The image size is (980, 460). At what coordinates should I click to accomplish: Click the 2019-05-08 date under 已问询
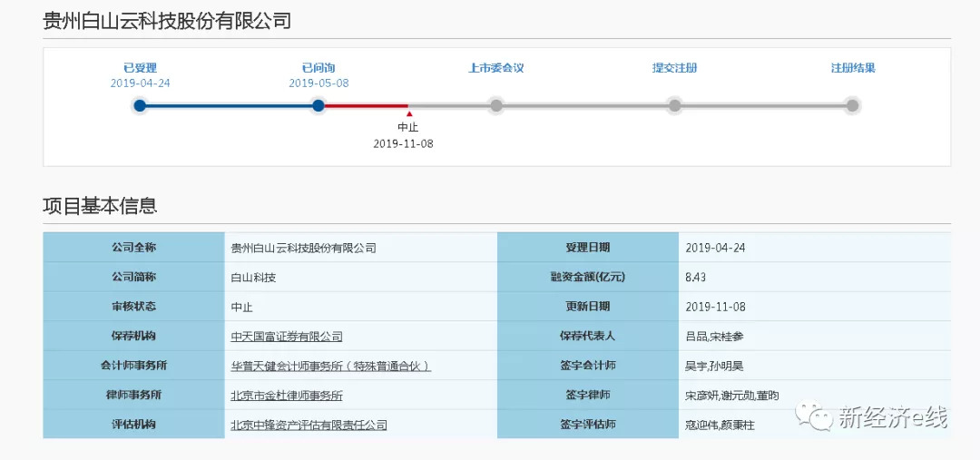pyautogui.click(x=318, y=83)
